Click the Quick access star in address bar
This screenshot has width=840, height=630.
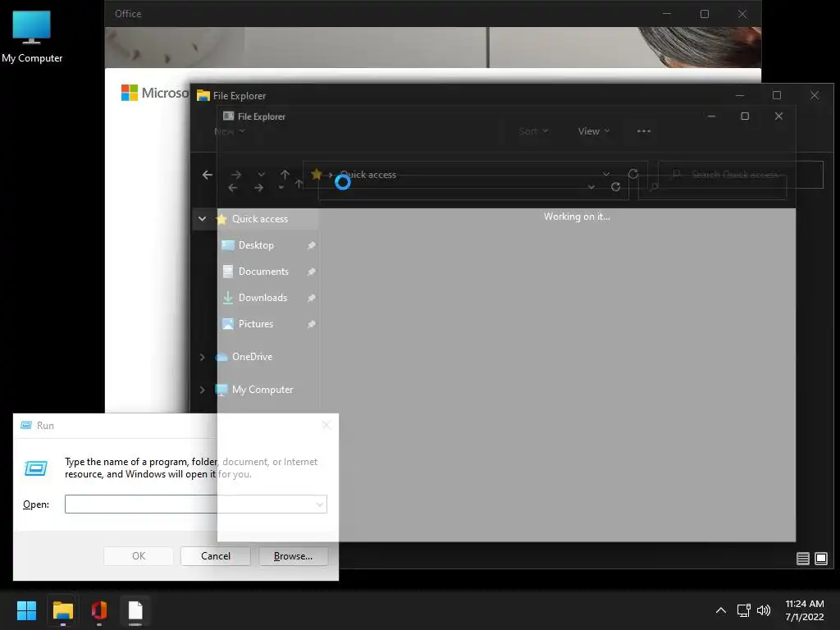316,174
